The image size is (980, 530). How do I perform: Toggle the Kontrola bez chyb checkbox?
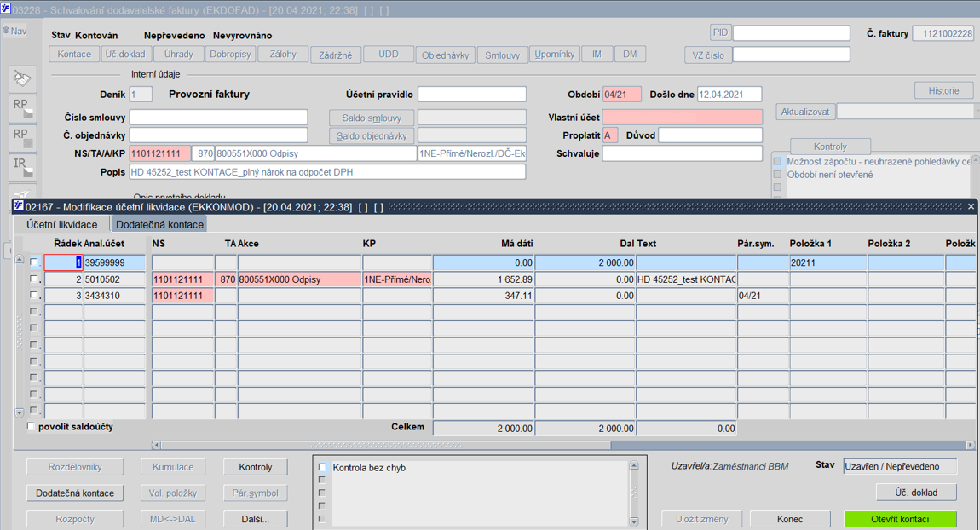(x=322, y=468)
